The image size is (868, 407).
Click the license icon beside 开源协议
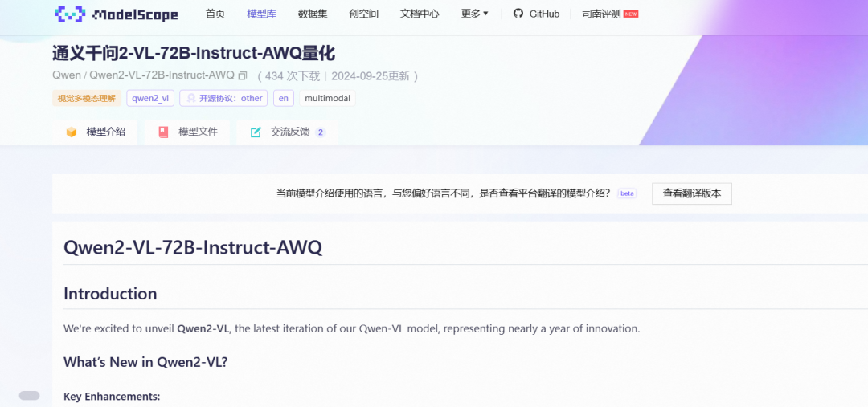(191, 99)
